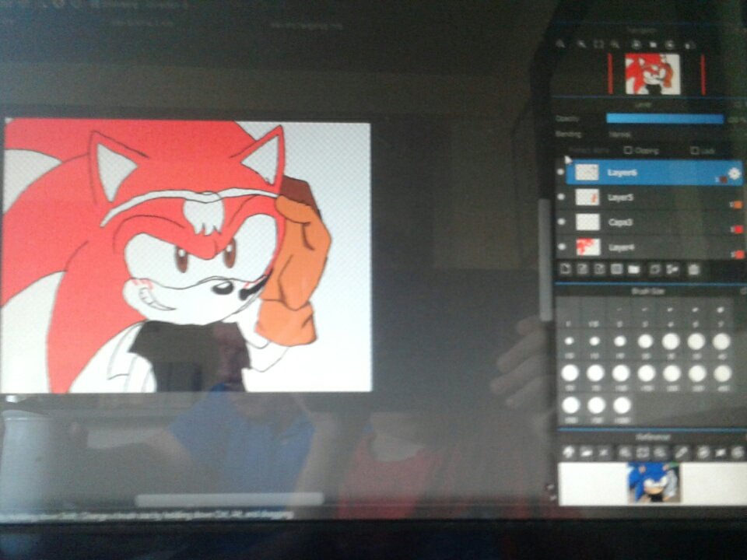747x560 pixels.
Task: Open a reference image file
Action: coord(586,453)
